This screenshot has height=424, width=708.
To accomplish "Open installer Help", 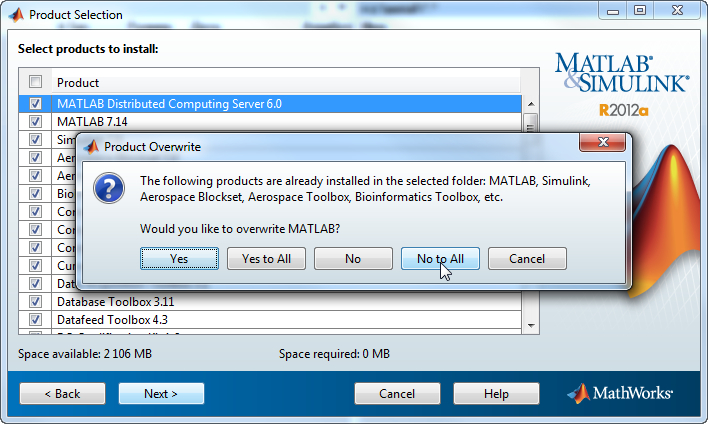I will click(496, 394).
